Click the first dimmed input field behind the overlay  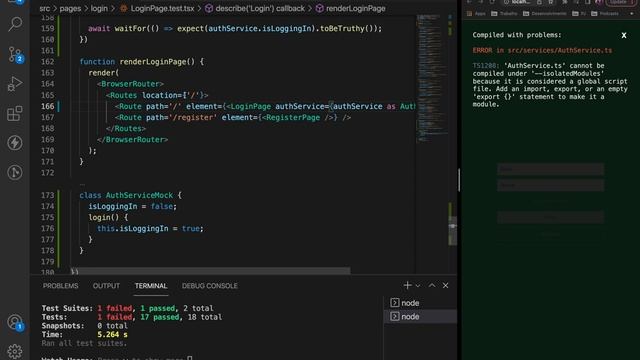550,169
